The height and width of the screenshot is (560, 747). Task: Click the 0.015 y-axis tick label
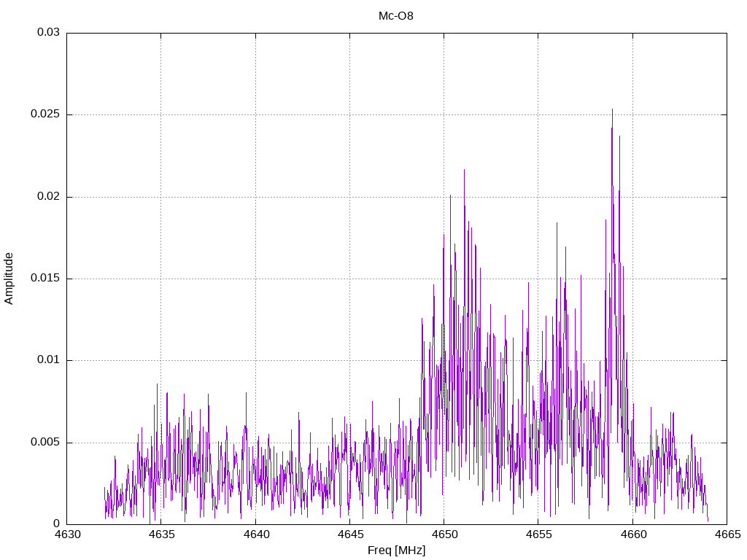46,278
